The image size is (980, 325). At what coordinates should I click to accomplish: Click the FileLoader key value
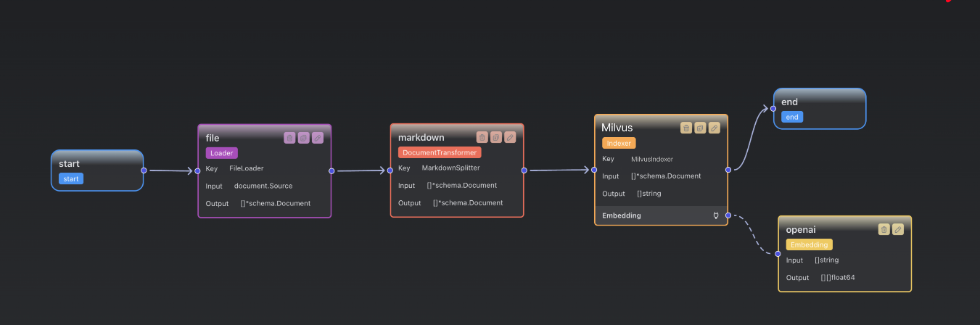click(x=247, y=168)
